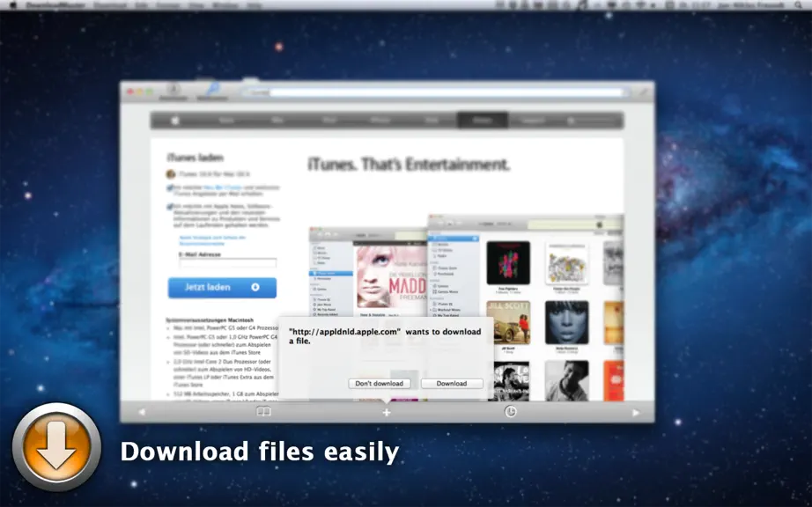Viewport: 812px width, 507px height.
Task: Click the address bar of the browser window
Action: click(434, 92)
